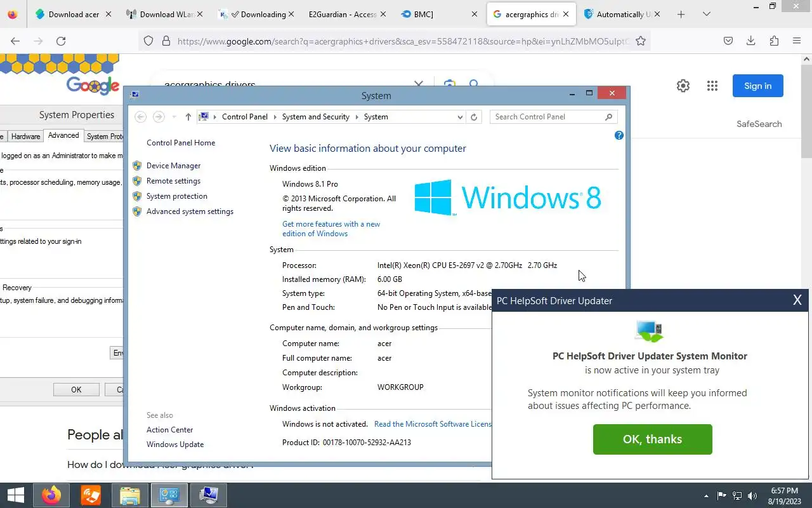Click the Google logo

click(x=93, y=86)
